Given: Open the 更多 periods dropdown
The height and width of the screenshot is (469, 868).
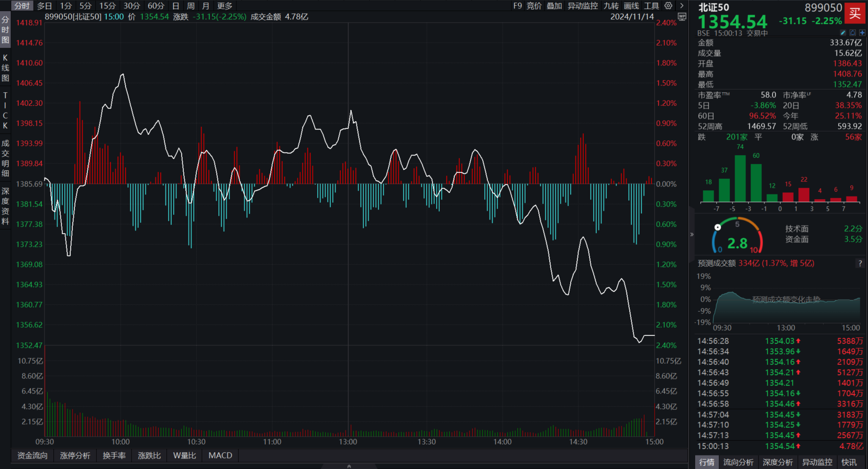Looking at the screenshot, I should click(225, 6).
